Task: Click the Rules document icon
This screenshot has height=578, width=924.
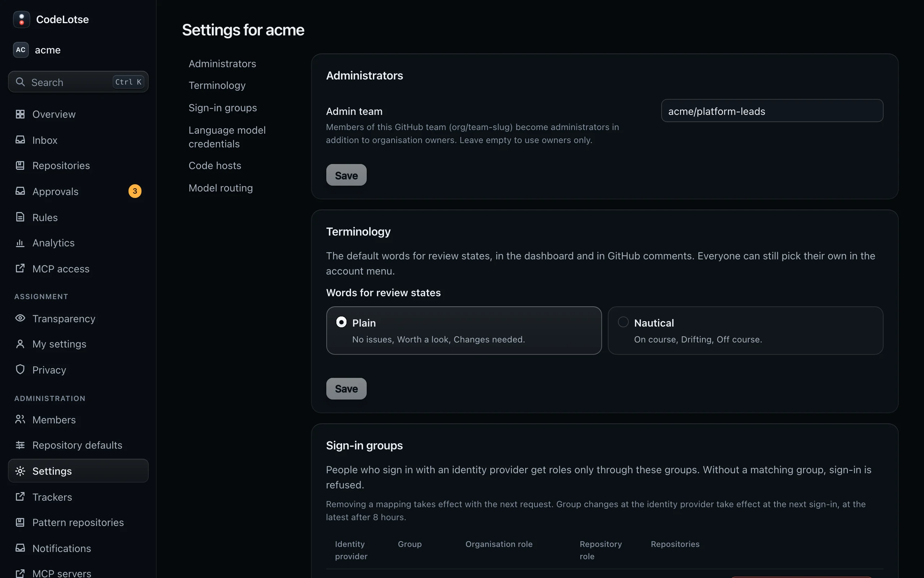Action: point(20,217)
